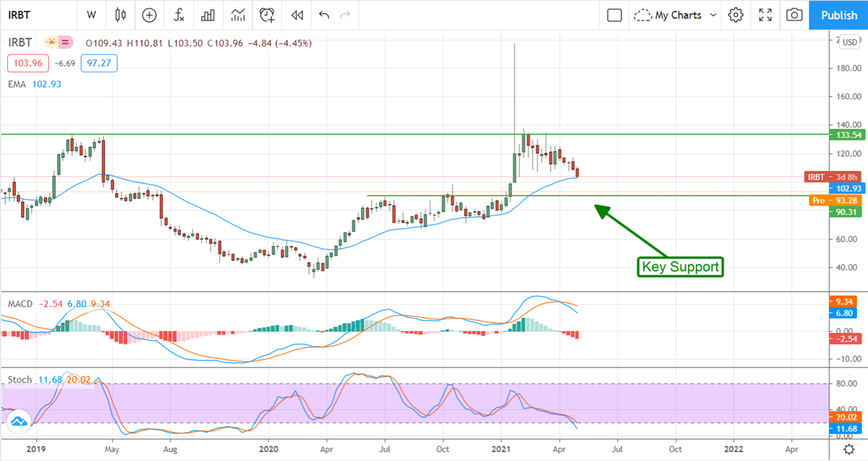This screenshot has width=868, height=461.
Task: Open the candlestick chart style selector
Action: pos(120,14)
